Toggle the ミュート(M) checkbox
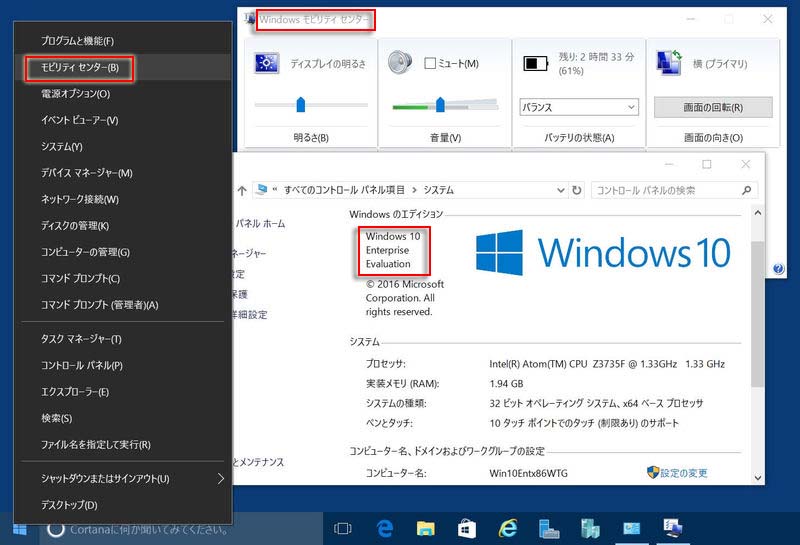The image size is (800, 545). (430, 63)
